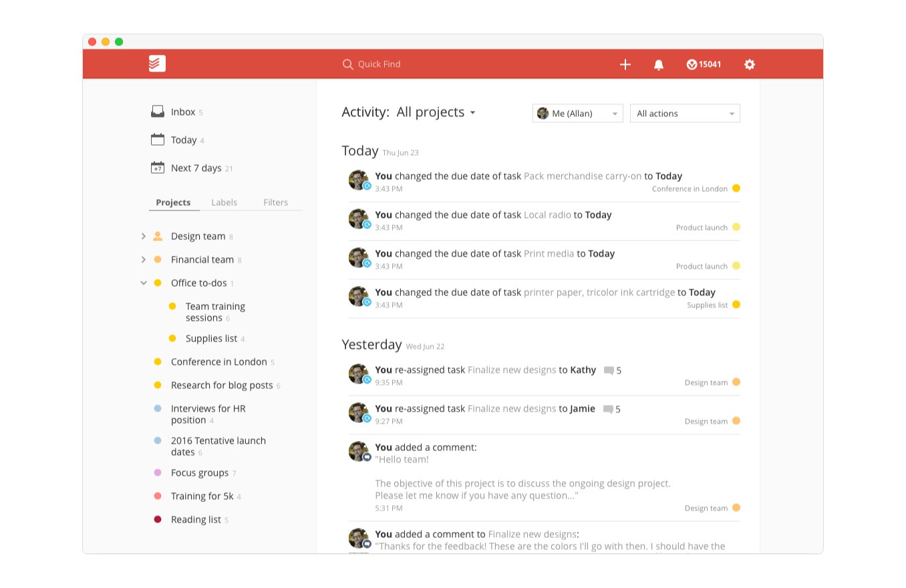Open Karma score 15041

point(704,65)
